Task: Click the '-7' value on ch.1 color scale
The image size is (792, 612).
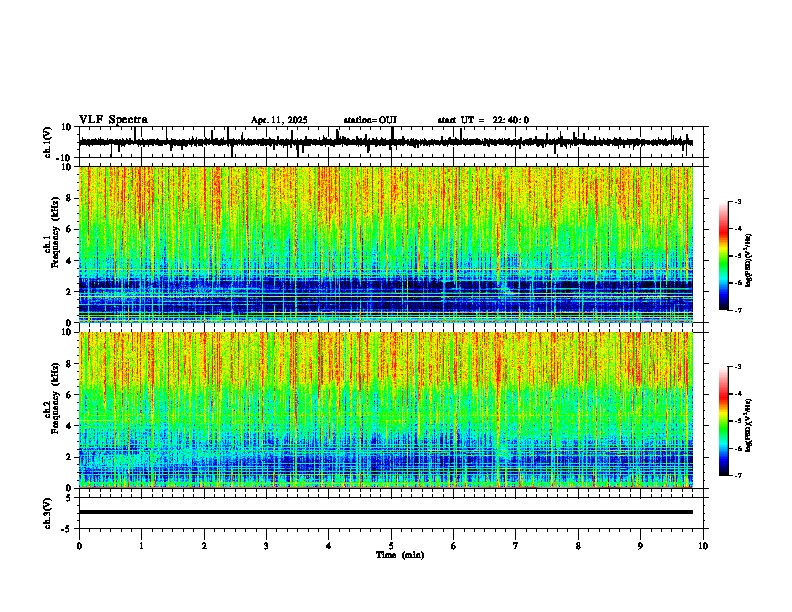Action: click(737, 310)
